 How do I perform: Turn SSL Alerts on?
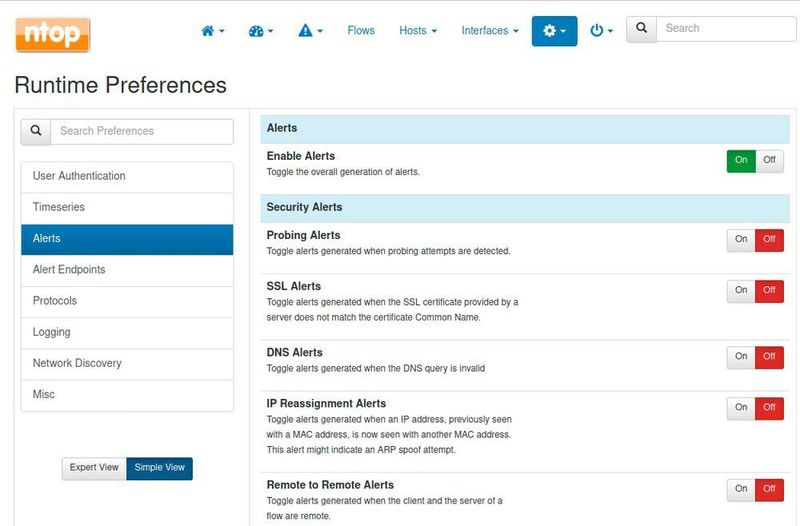(x=741, y=291)
